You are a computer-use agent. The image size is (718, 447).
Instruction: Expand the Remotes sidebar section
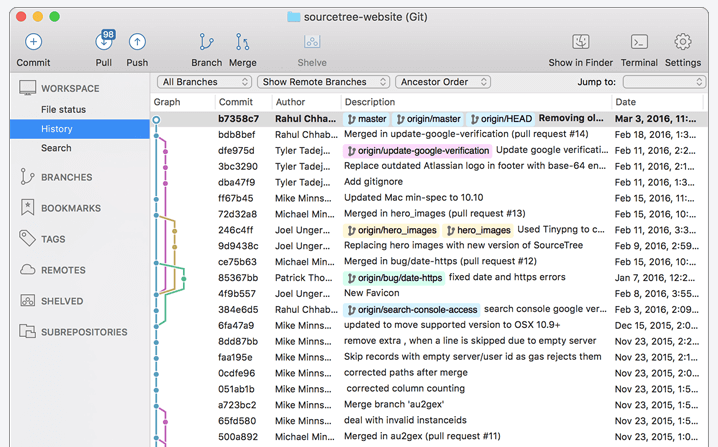point(63,270)
